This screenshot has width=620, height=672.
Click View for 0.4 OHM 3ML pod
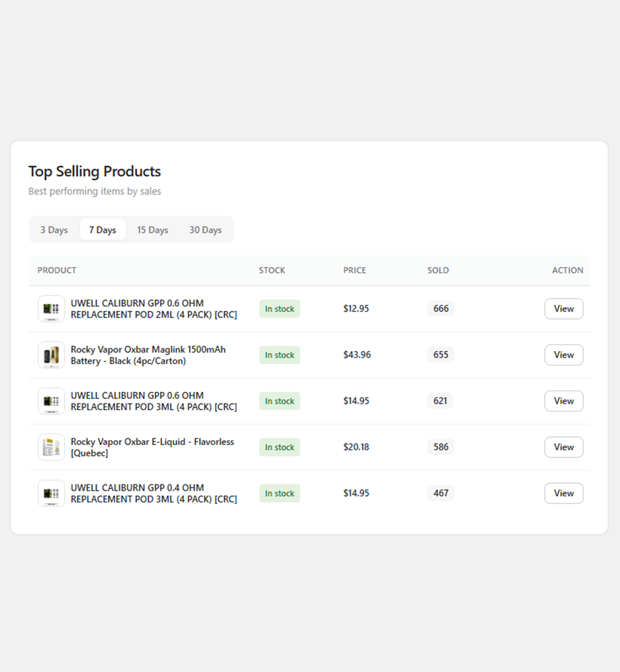click(564, 493)
